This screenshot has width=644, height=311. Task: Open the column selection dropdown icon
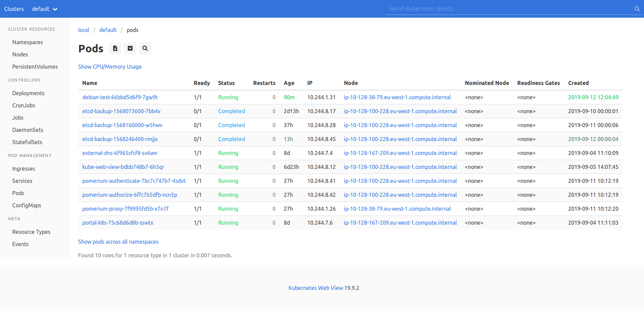pyautogui.click(x=130, y=48)
